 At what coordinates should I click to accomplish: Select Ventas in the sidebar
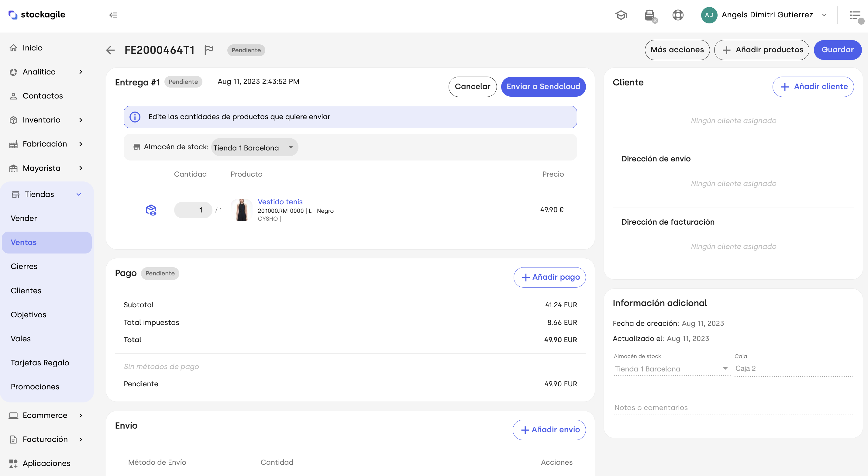47,242
